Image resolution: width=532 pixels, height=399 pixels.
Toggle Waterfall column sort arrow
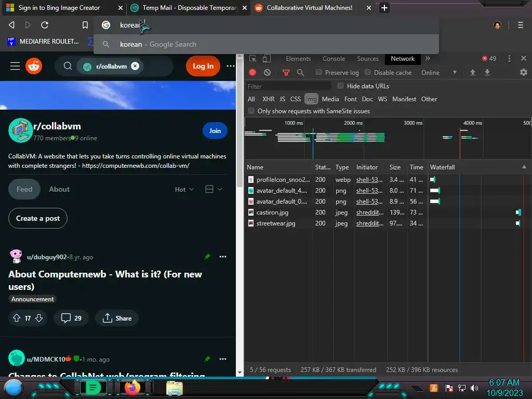524,167
